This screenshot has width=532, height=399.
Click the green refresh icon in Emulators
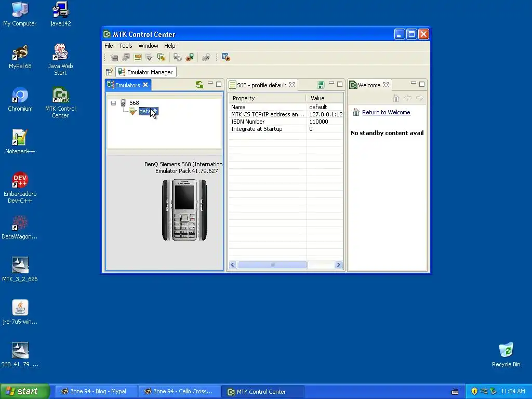click(x=199, y=85)
